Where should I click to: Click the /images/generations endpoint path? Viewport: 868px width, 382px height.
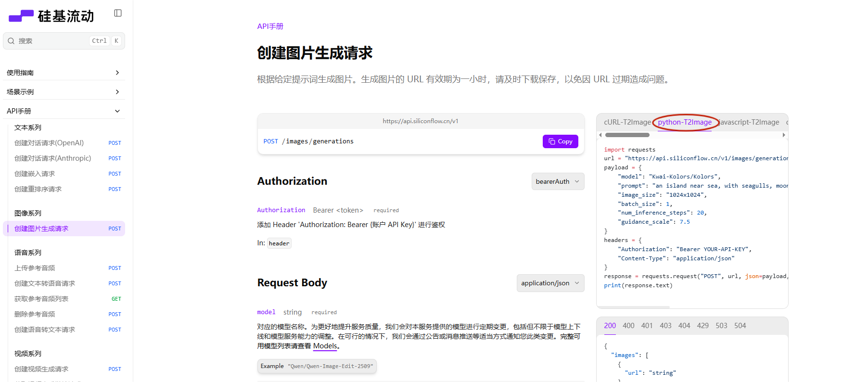(318, 141)
